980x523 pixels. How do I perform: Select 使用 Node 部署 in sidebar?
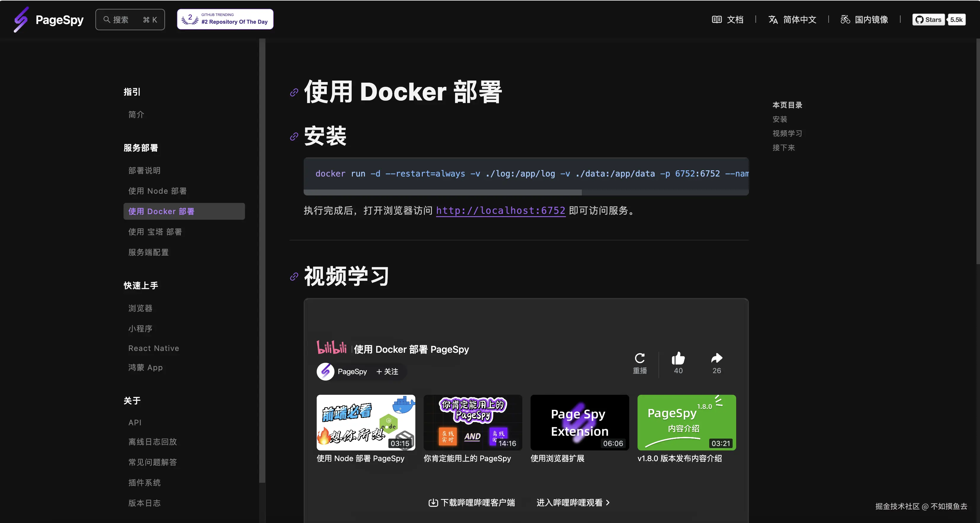[x=158, y=191]
